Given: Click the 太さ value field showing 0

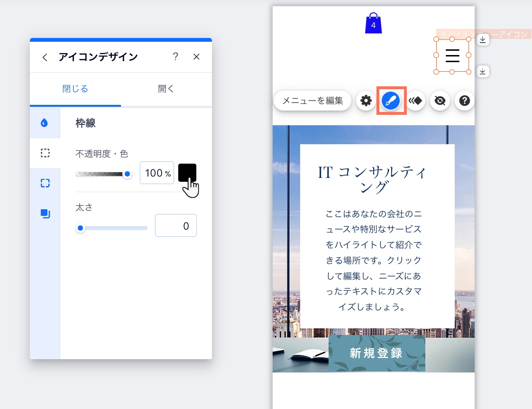Looking at the screenshot, I should [176, 225].
